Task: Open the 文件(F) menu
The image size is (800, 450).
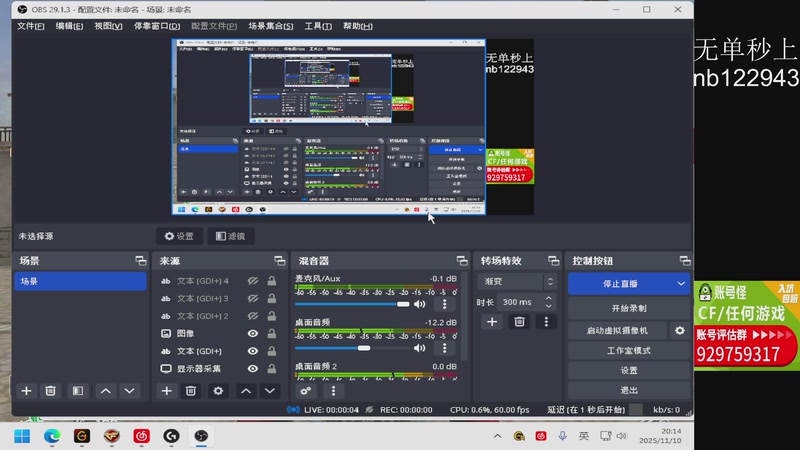Action: (x=31, y=26)
